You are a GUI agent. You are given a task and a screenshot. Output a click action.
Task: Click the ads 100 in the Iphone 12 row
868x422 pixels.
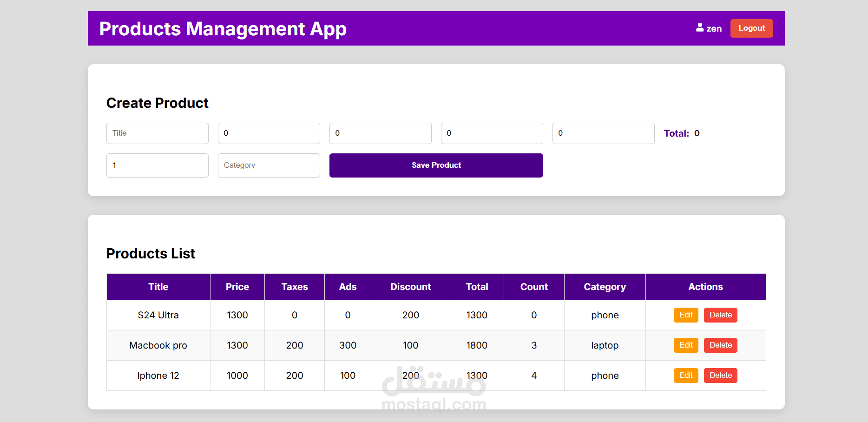tap(348, 376)
